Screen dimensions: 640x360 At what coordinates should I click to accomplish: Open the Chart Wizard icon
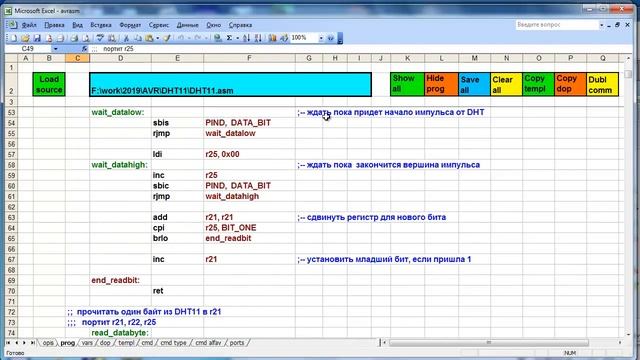[272, 38]
